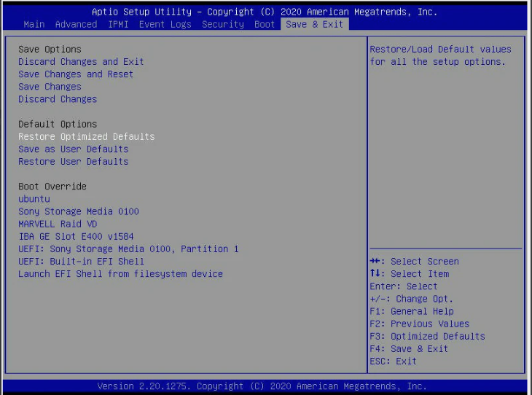The image size is (532, 395).
Task: Launch UEFI: Built-in EFI Shell
Action: 81,262
